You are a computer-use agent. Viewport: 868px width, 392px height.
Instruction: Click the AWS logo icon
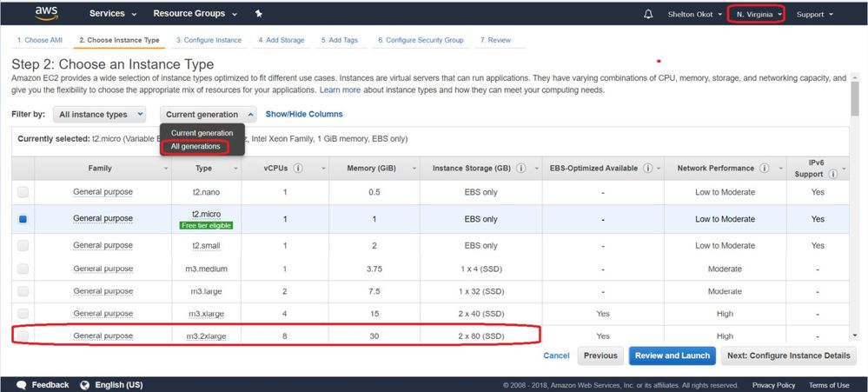[x=45, y=14]
